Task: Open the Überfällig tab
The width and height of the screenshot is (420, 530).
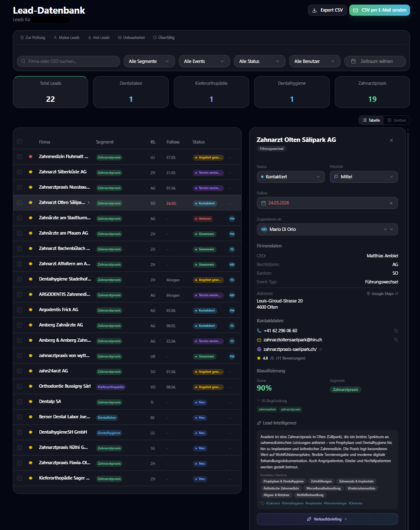Action: [164, 38]
